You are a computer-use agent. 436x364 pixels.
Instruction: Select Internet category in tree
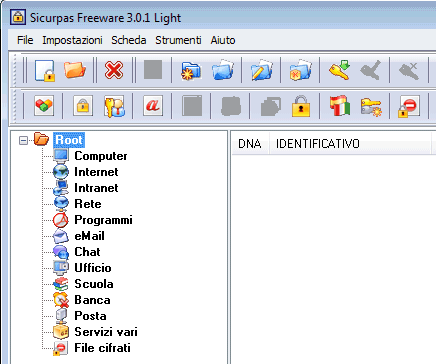96,172
